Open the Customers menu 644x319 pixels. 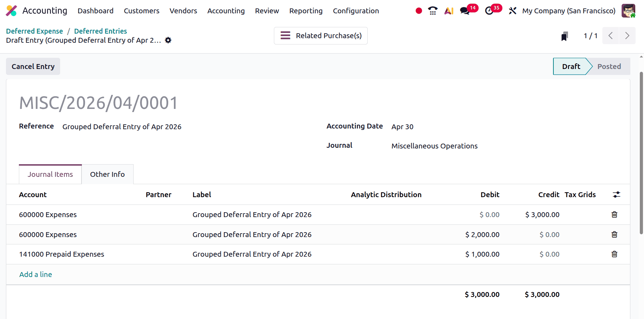click(142, 11)
